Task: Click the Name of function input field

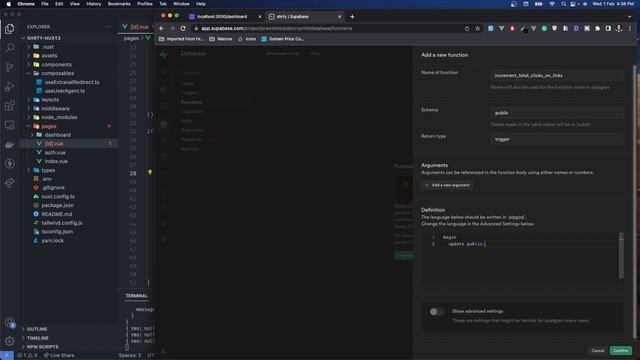Action: tap(557, 76)
